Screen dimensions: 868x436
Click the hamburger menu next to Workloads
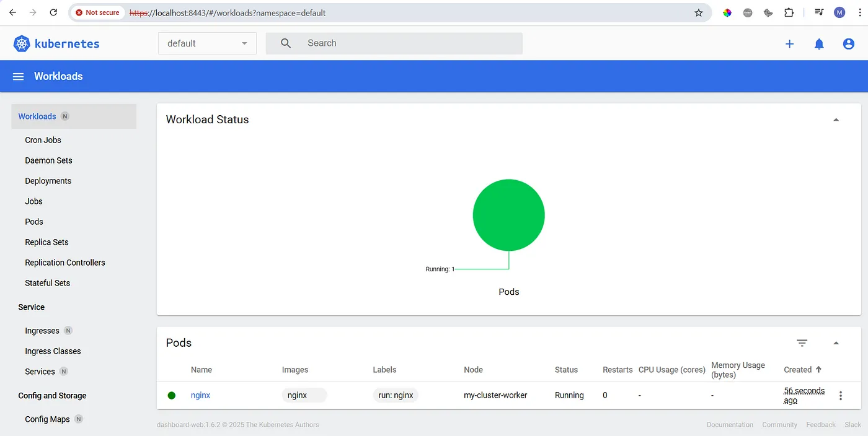tap(18, 76)
